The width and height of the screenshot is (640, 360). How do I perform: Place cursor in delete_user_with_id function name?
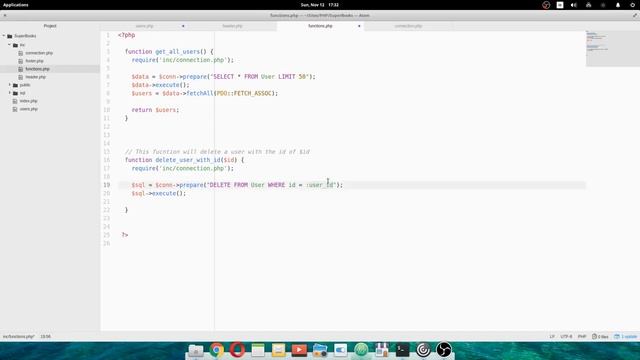[x=188, y=160]
